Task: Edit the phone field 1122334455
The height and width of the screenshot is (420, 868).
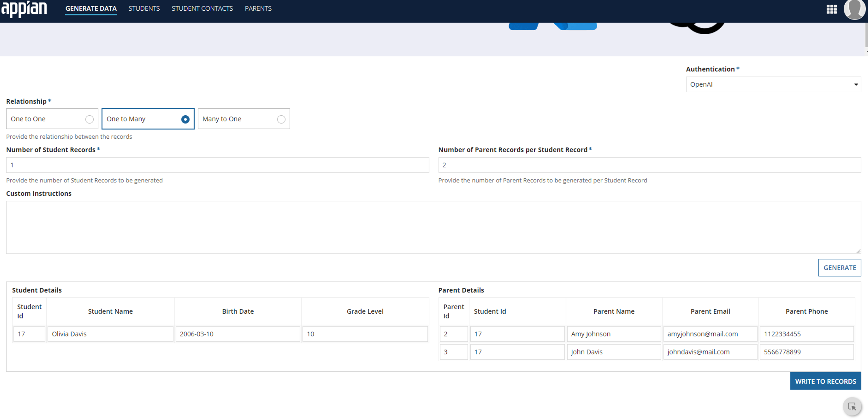Action: coord(806,334)
